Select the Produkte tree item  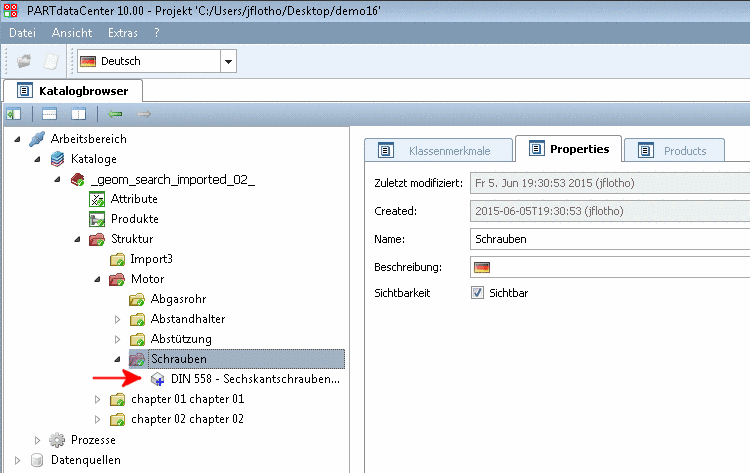click(134, 219)
